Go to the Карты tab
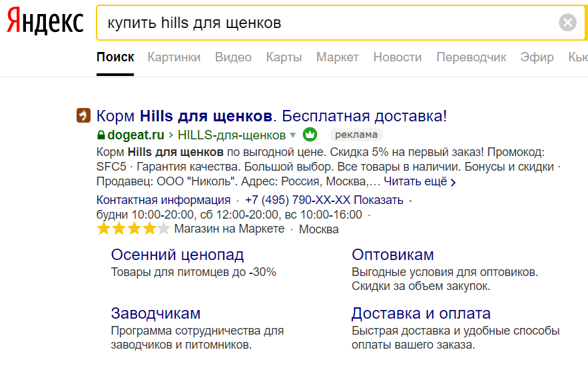 (284, 57)
